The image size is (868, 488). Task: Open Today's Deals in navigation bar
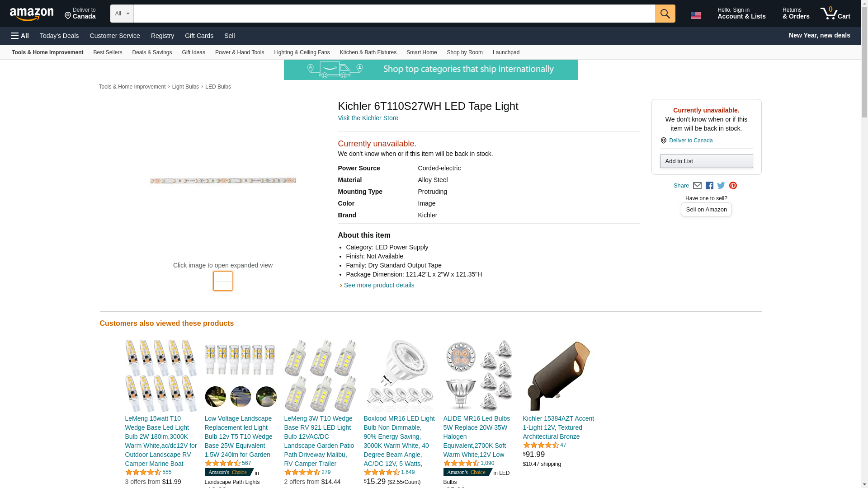pyautogui.click(x=59, y=36)
